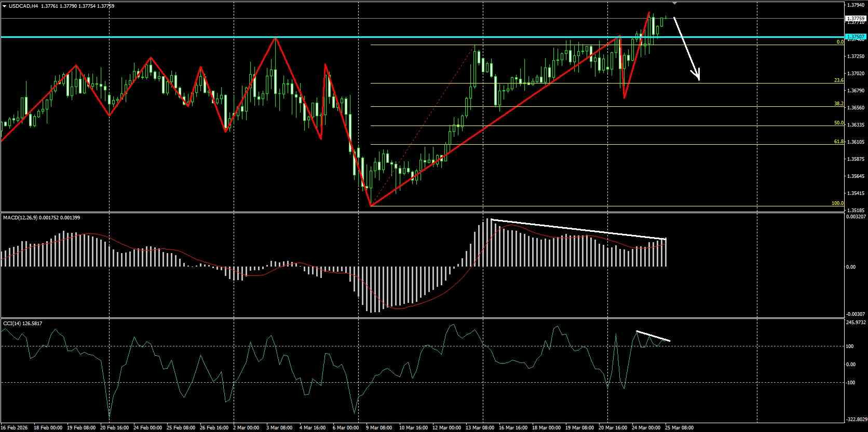
Task: Click the Fibonacci 0.0 level label
Action: pyautogui.click(x=840, y=42)
